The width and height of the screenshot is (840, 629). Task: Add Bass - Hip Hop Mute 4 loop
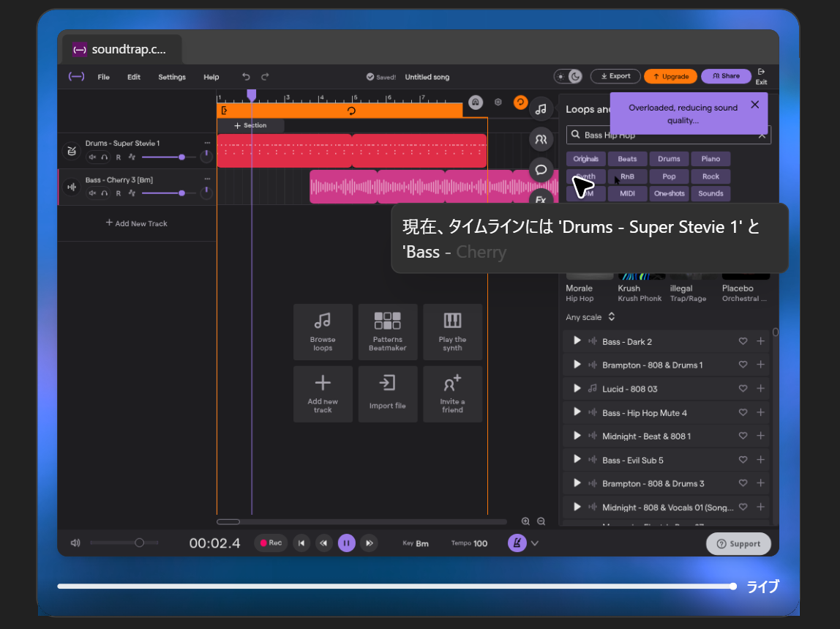coord(760,412)
